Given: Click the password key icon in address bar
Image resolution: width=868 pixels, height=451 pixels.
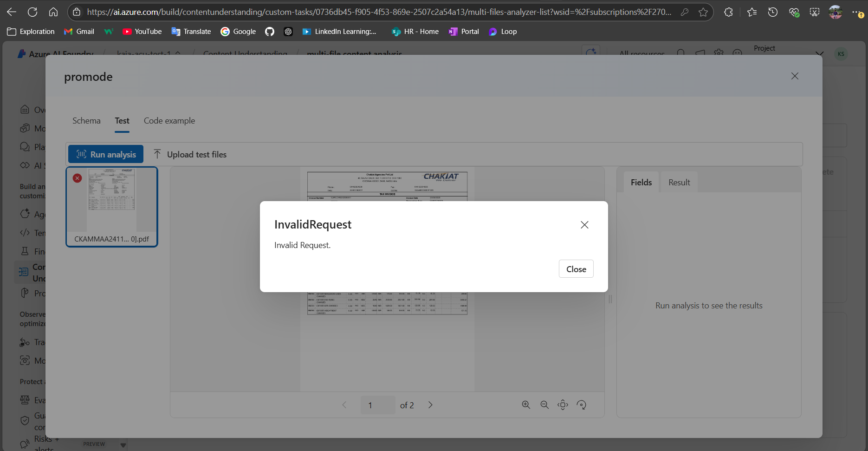Looking at the screenshot, I should pos(685,12).
